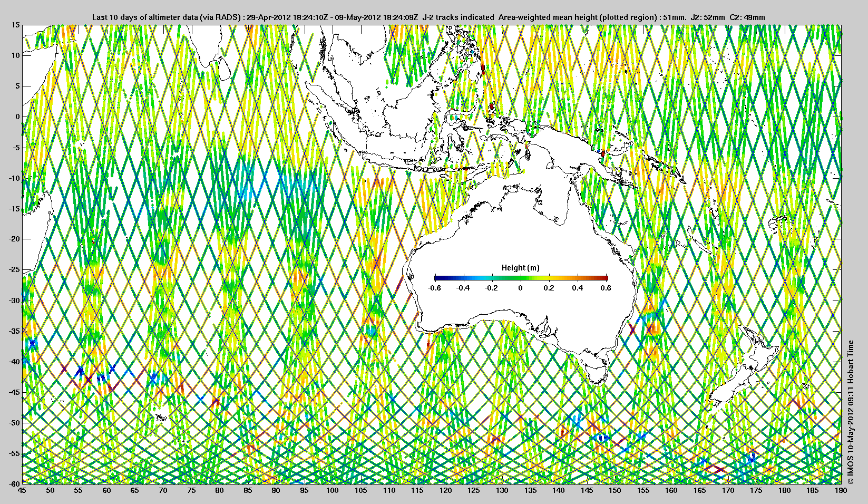Click longitude label 70 on x-axis

163,490
